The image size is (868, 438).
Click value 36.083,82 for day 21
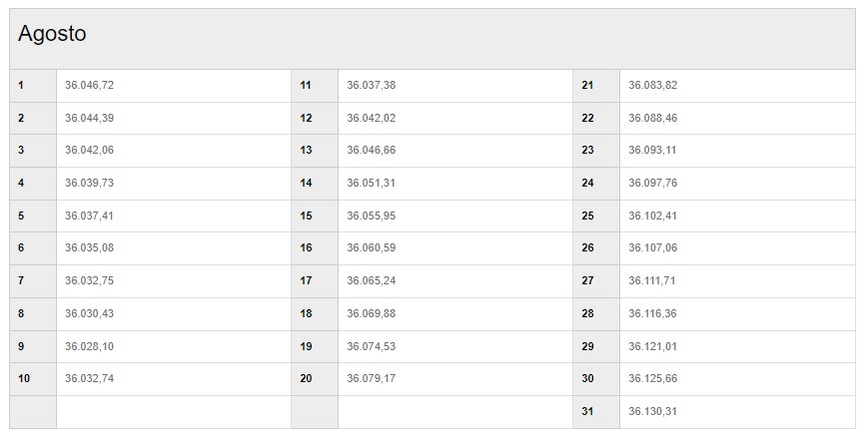pyautogui.click(x=652, y=85)
